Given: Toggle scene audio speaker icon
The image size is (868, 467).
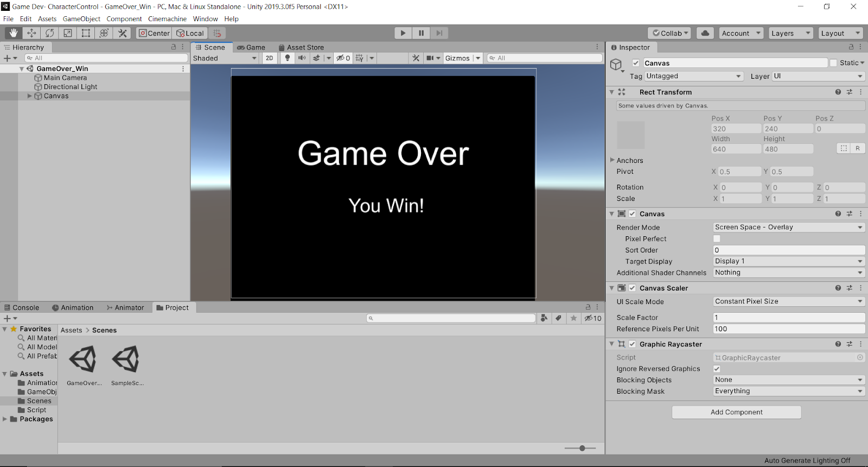Looking at the screenshot, I should (302, 58).
